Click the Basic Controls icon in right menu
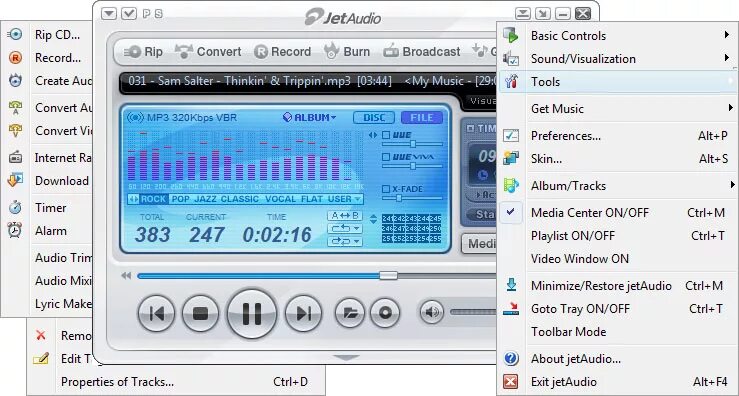Image resolution: width=739 pixels, height=396 pixels. tap(510, 35)
